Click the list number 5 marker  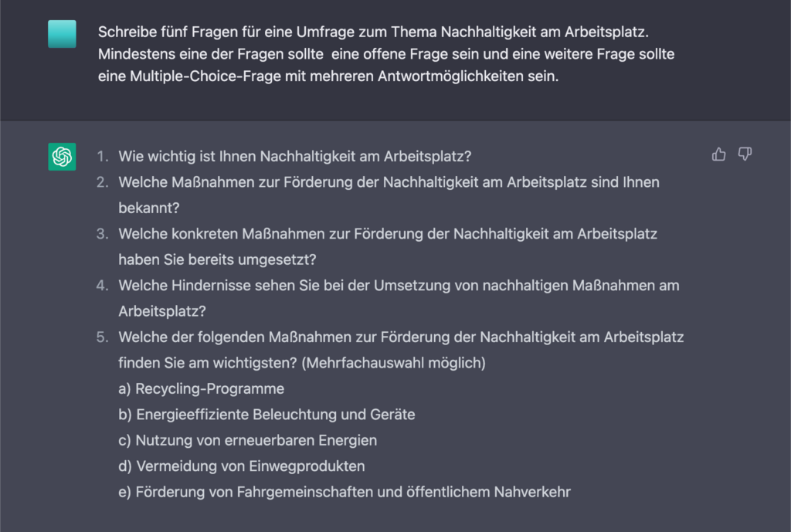[x=103, y=337]
